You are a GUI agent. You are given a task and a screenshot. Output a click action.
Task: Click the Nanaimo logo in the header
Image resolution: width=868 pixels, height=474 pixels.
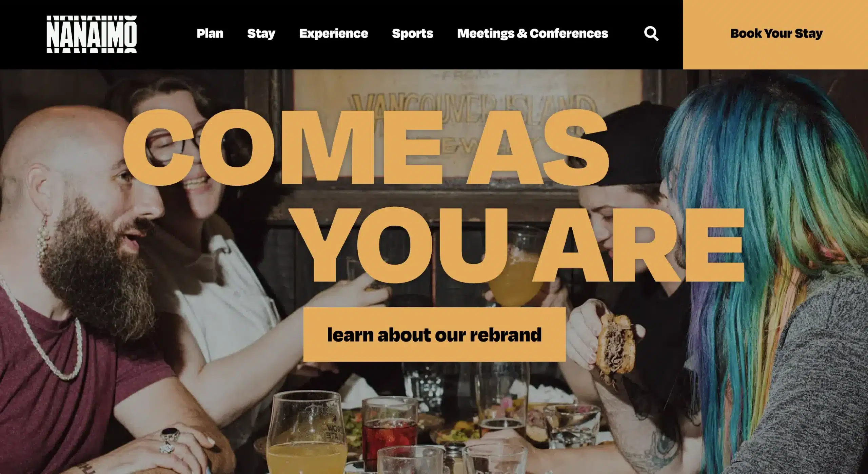click(x=92, y=34)
